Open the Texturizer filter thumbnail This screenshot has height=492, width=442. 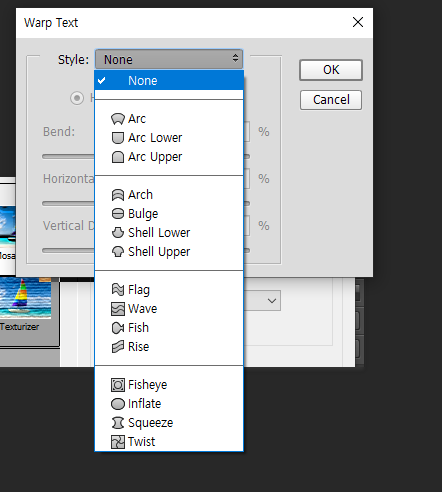tap(26, 299)
